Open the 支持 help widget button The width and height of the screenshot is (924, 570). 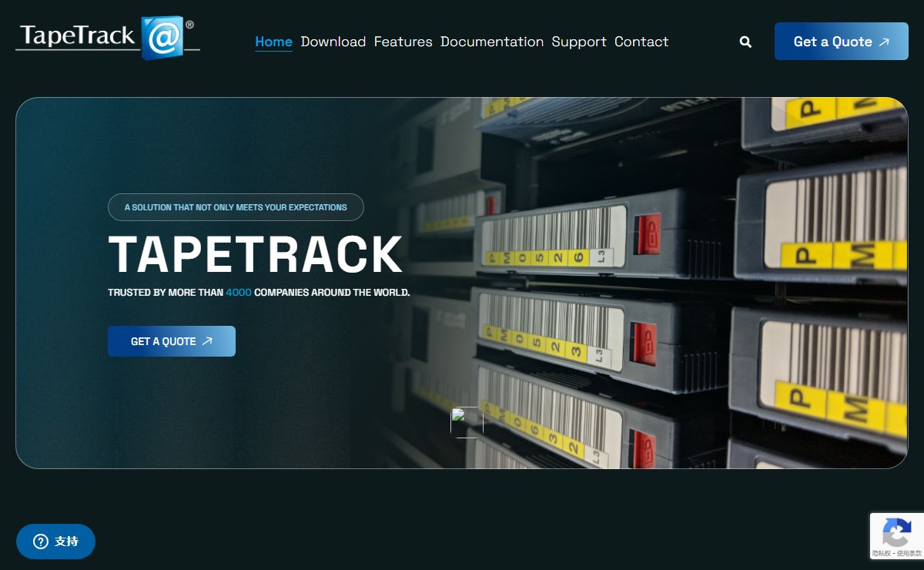pos(55,541)
